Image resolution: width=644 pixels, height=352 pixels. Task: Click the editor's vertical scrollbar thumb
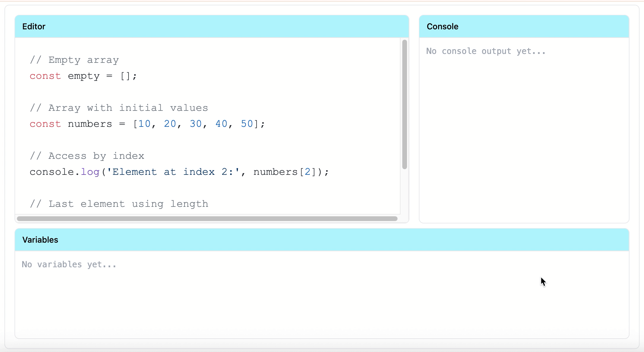click(404, 104)
